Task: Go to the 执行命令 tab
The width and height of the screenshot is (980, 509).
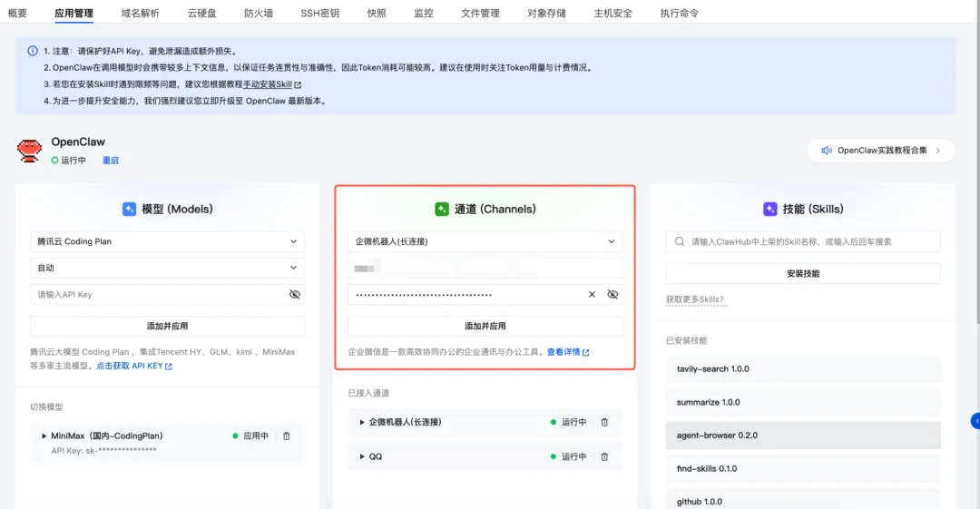Action: pos(680,13)
